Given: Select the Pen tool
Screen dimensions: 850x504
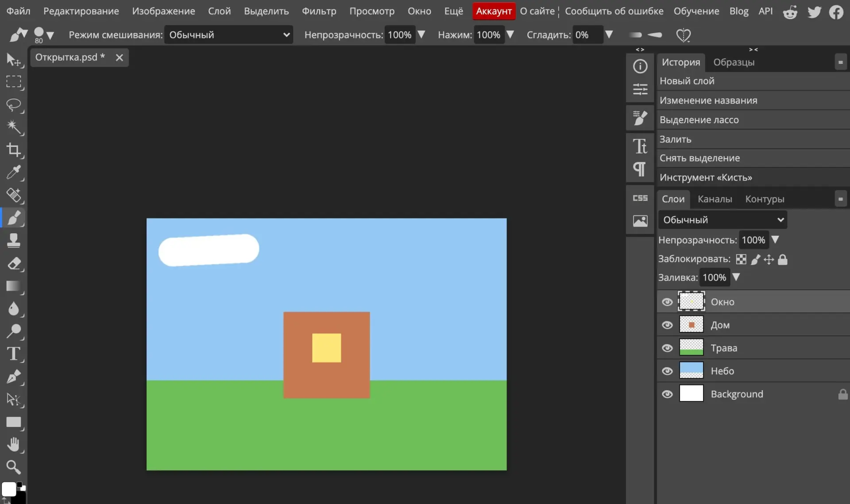Looking at the screenshot, I should [x=14, y=377].
